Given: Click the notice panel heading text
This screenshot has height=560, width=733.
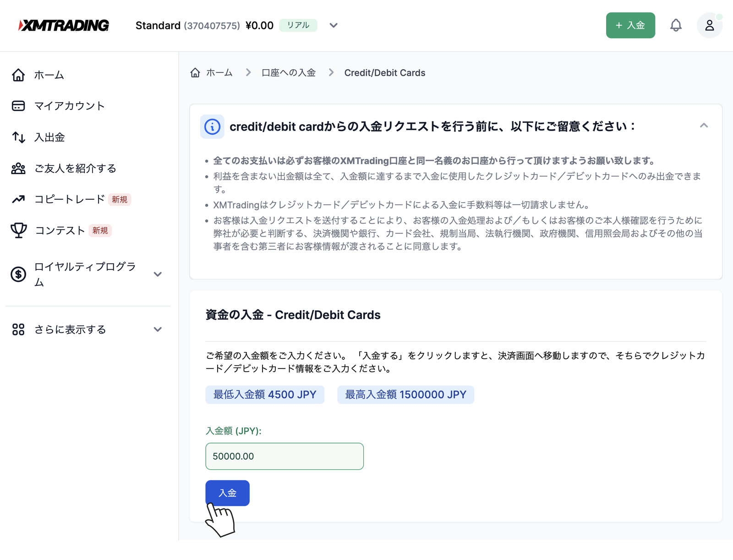Looking at the screenshot, I should click(x=432, y=126).
